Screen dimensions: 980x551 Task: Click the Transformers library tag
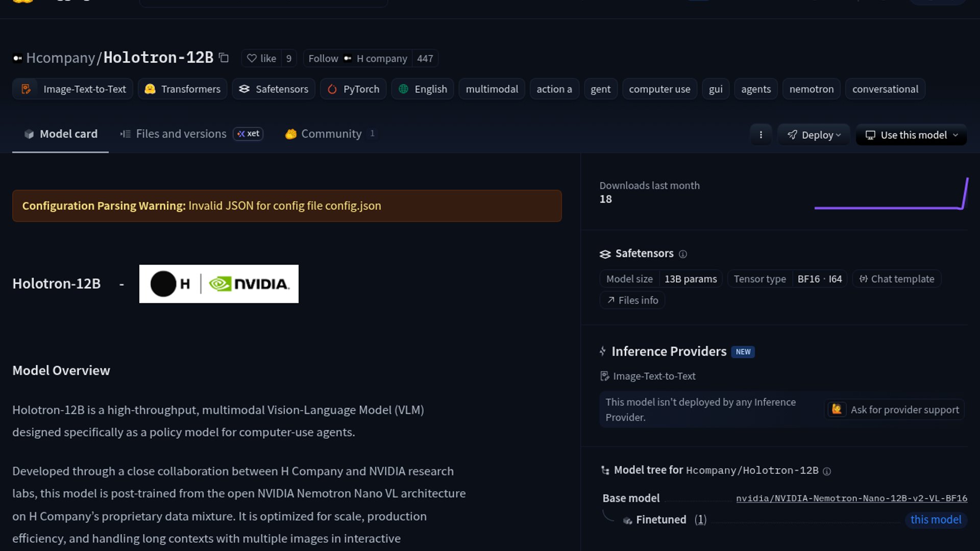pyautogui.click(x=183, y=89)
